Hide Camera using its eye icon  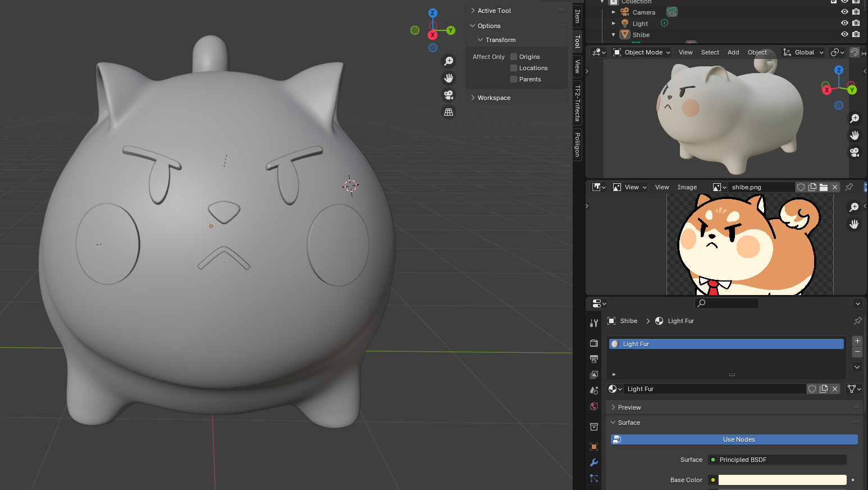click(844, 12)
